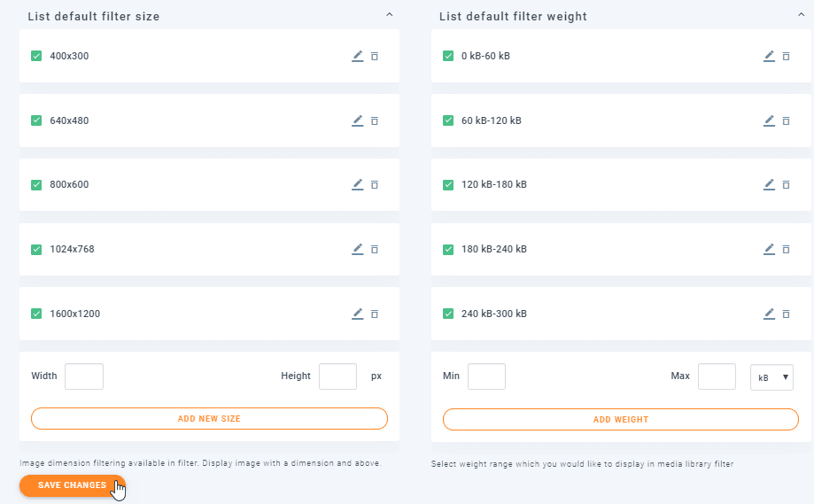The height and width of the screenshot is (504, 814).
Task: Edit the 1600x1200 size entry
Action: [358, 314]
